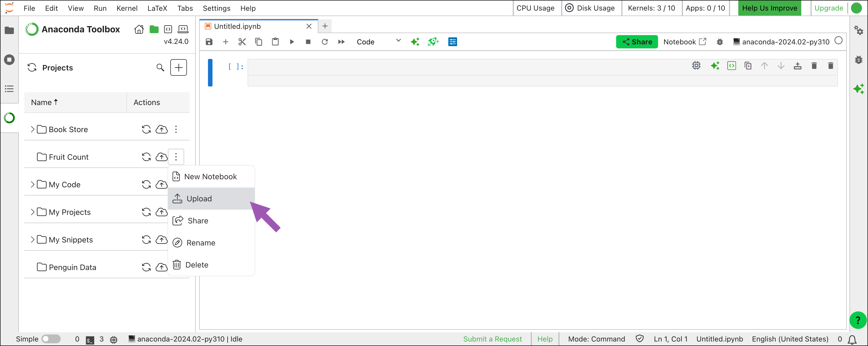Click the green Share button
The image size is (868, 346).
point(636,42)
